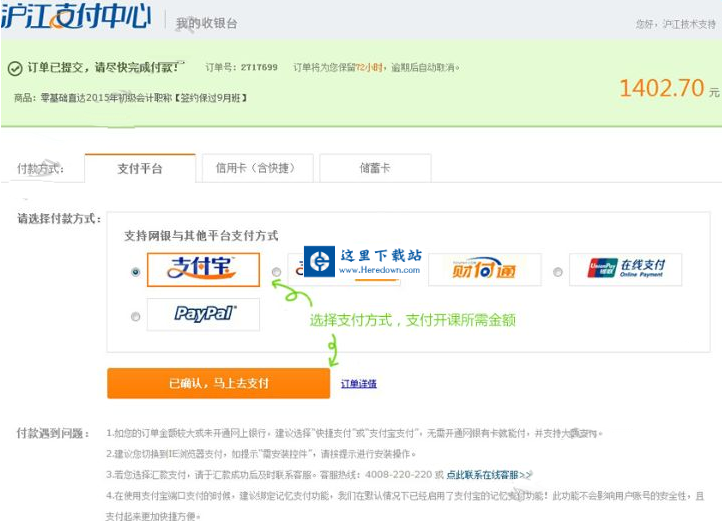This screenshot has height=523, width=727.
Task: Click 我的收银台 header text
Action: tap(207, 22)
